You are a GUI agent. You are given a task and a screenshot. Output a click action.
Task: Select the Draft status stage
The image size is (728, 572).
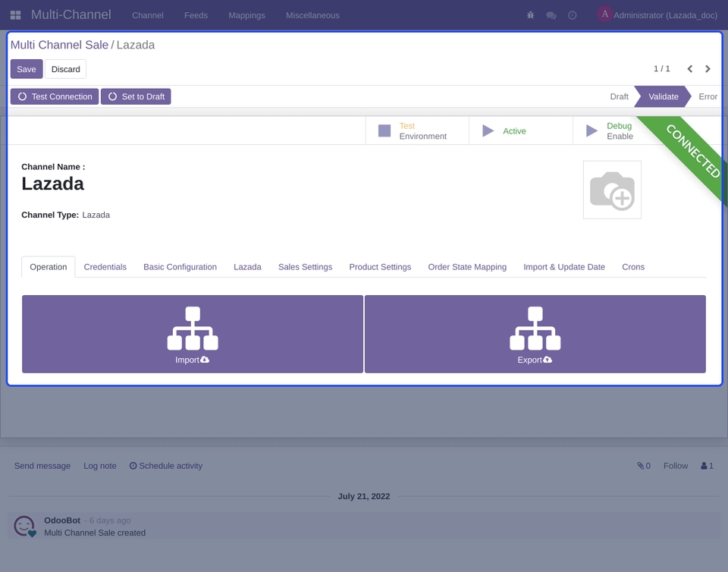pyautogui.click(x=619, y=96)
